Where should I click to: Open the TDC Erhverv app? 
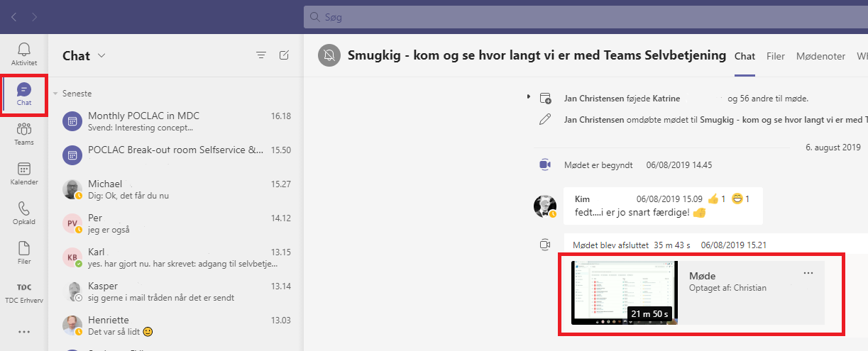click(x=24, y=293)
